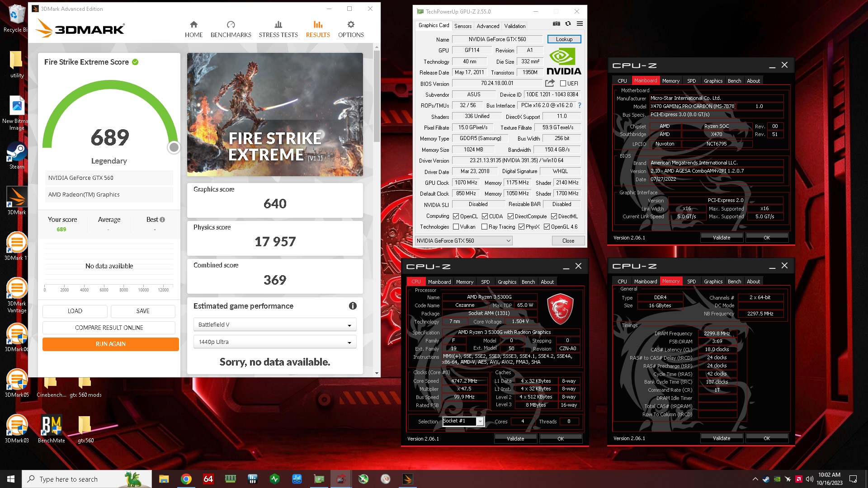Click the green verified checkmark beside Fire Strike Extreme Score
868x488 pixels.
pyautogui.click(x=135, y=62)
